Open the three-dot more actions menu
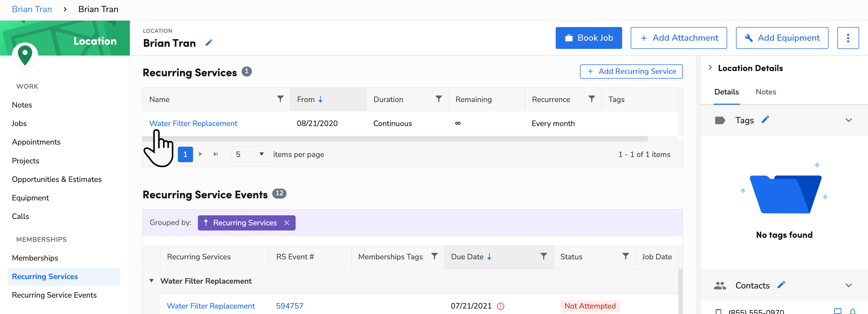Viewport: 868px width, 314px height. [x=848, y=38]
